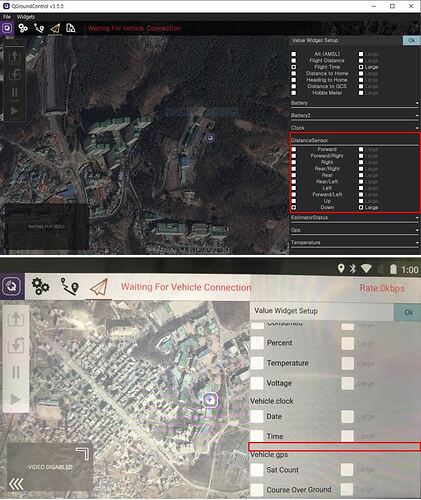This screenshot has height=500, width=421.
Task: Click the Action play icon on the tablet
Action: coord(16,399)
